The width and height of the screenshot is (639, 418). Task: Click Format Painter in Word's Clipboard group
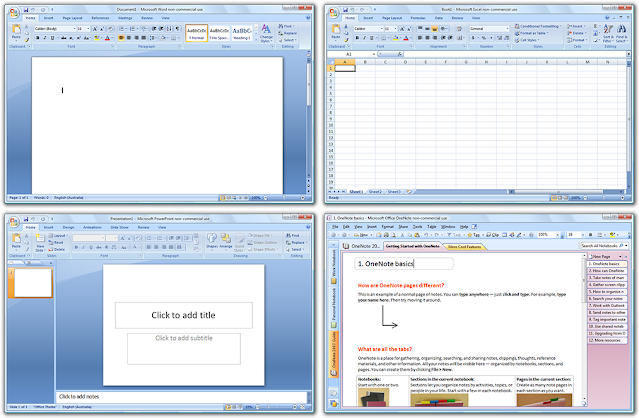(x=27, y=40)
